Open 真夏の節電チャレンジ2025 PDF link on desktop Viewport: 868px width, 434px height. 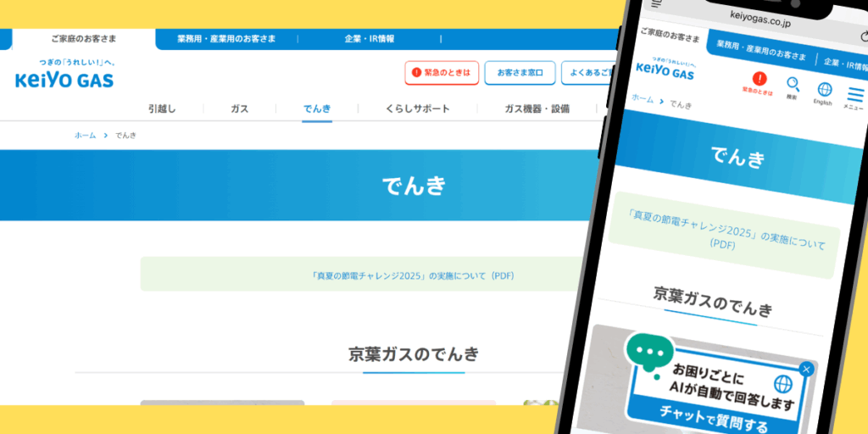pos(413,275)
